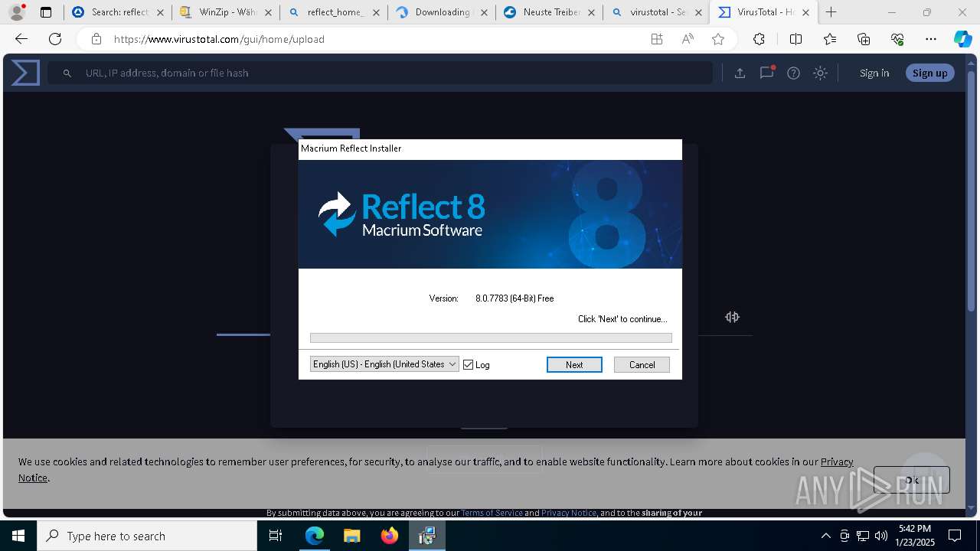Toggle the Log checkbox
This screenshot has width=980, height=551.
click(x=469, y=365)
